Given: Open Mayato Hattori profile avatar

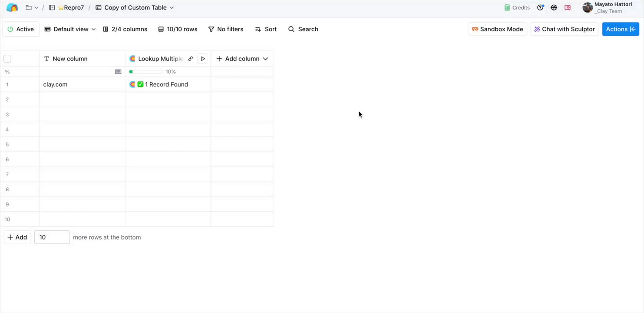Looking at the screenshot, I should click(x=588, y=7).
